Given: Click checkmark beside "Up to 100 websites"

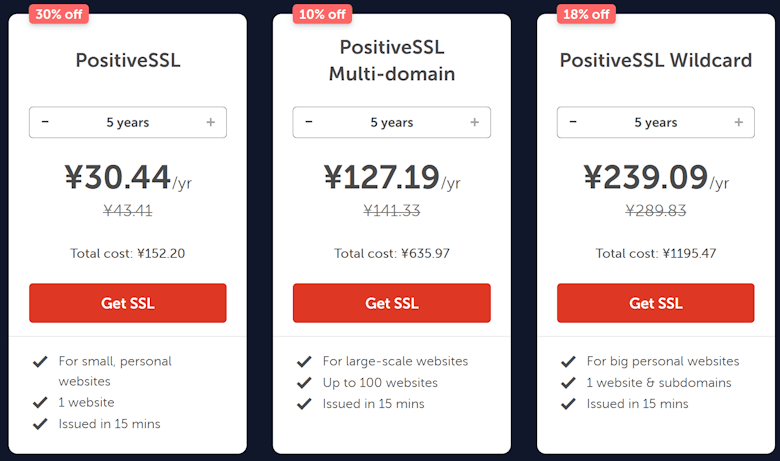Looking at the screenshot, I should pyautogui.click(x=304, y=383).
